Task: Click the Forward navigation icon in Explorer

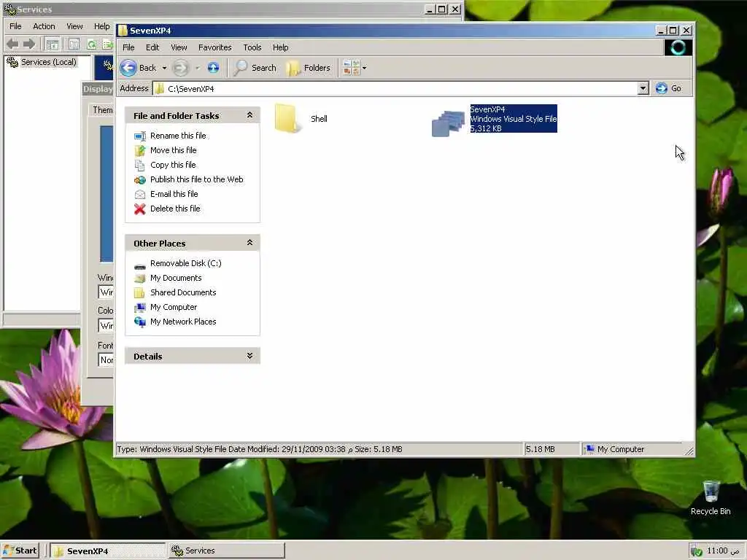Action: coord(181,68)
